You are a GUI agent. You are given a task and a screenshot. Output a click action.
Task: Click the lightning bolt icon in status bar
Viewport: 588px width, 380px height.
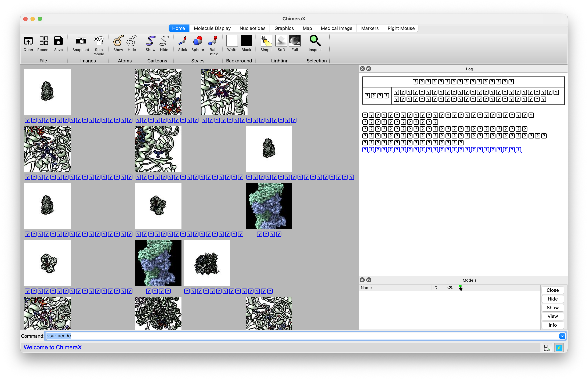(559, 348)
